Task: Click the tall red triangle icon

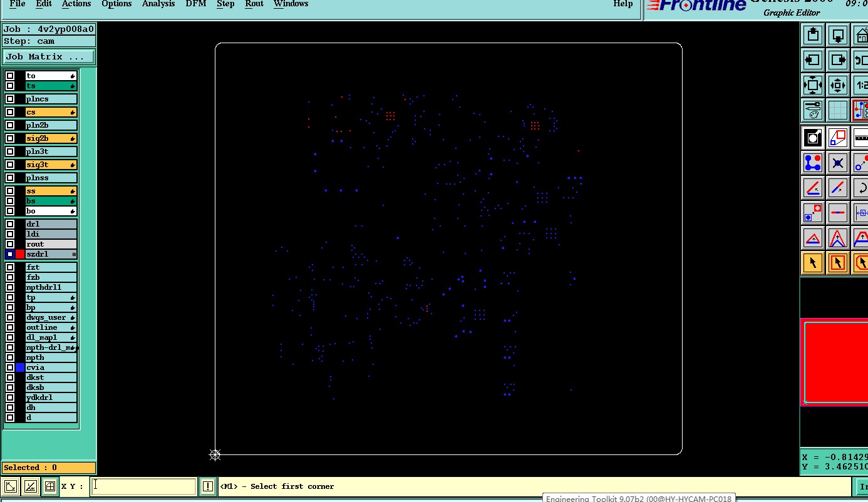Action: pyautogui.click(x=838, y=238)
